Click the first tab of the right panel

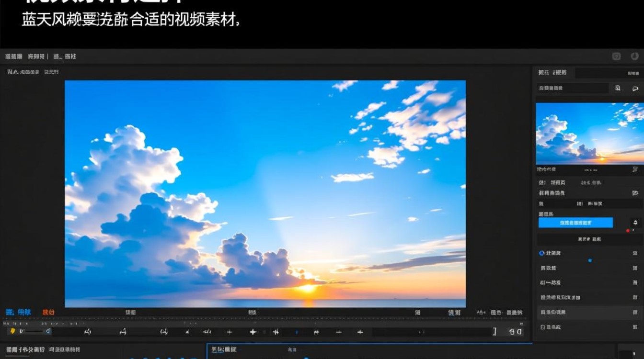point(552,72)
